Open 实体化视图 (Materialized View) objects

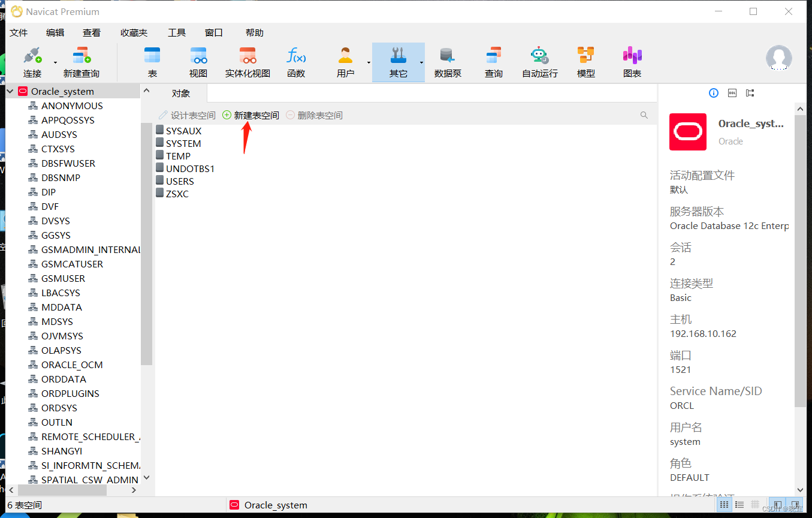(247, 62)
